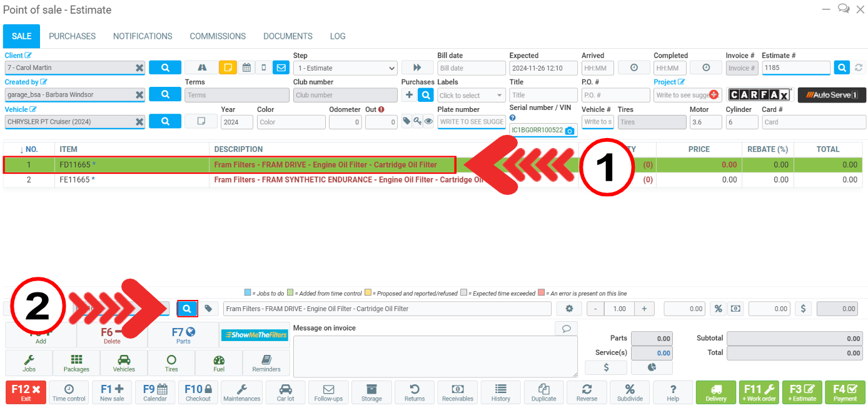
Task: Toggle the vehicle note icon
Action: (201, 122)
